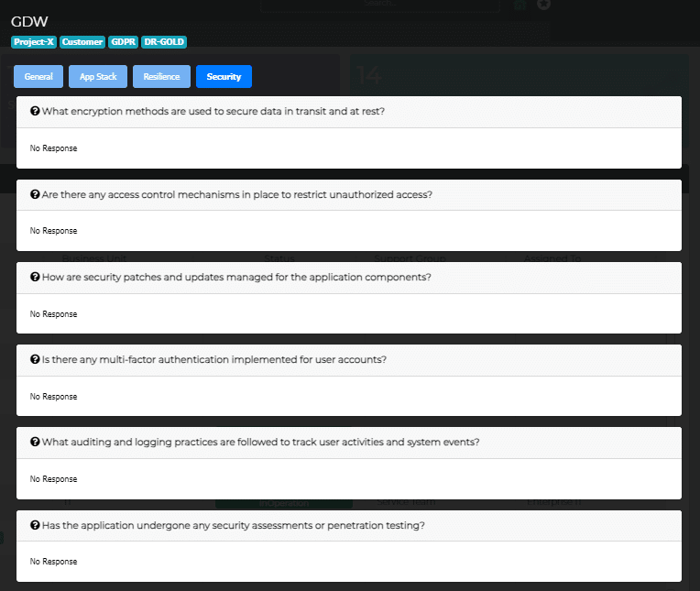
Task: Click No Response under access control question
Action: click(53, 231)
